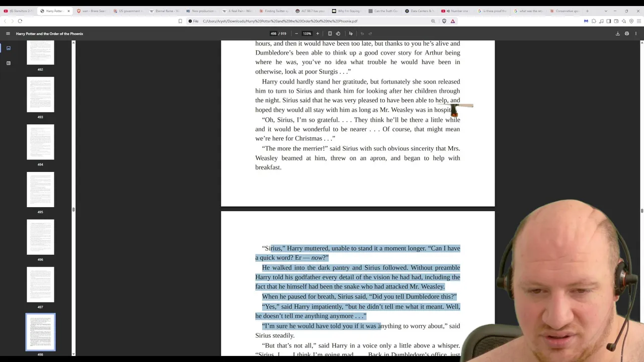Open the PDF viewer sidebar menu
The image size is (644, 362).
point(8,34)
